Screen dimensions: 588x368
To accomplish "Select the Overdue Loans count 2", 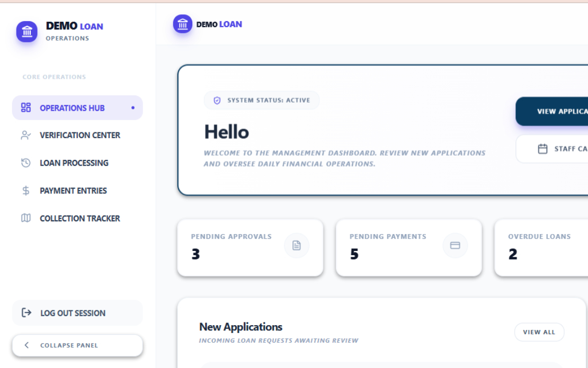I will pyautogui.click(x=513, y=254).
